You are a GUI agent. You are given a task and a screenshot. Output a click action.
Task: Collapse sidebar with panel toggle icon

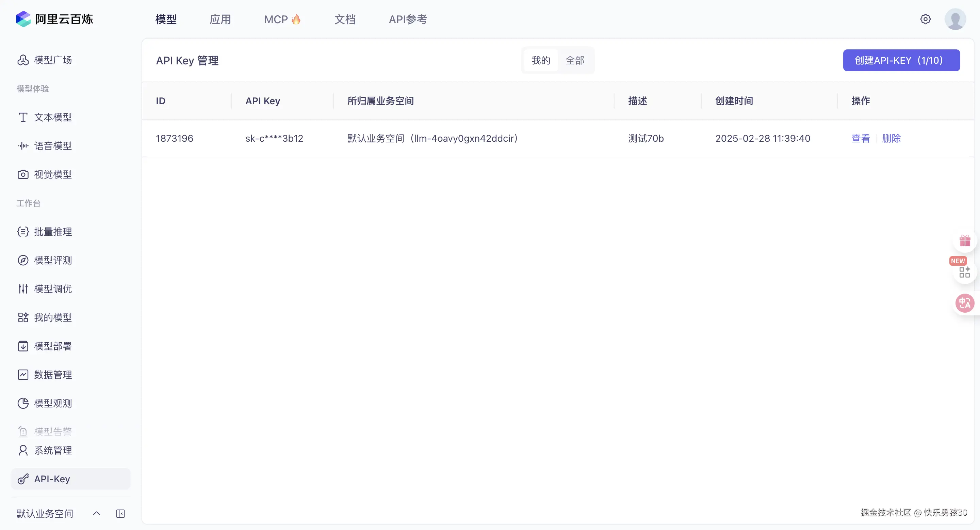tap(120, 514)
